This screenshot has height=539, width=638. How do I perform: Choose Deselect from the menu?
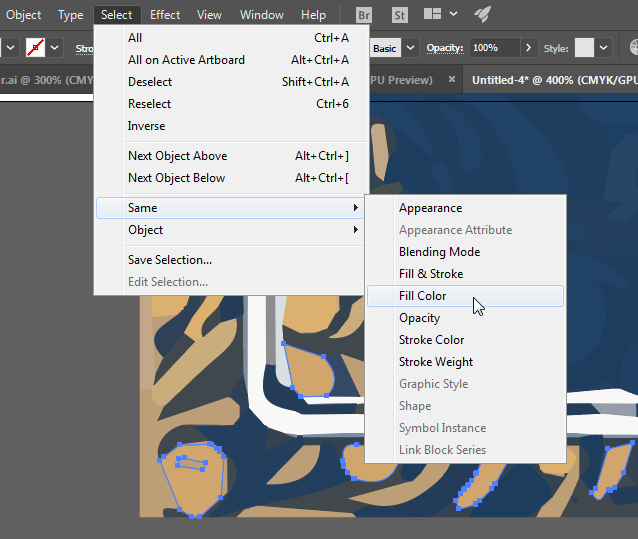[231, 82]
